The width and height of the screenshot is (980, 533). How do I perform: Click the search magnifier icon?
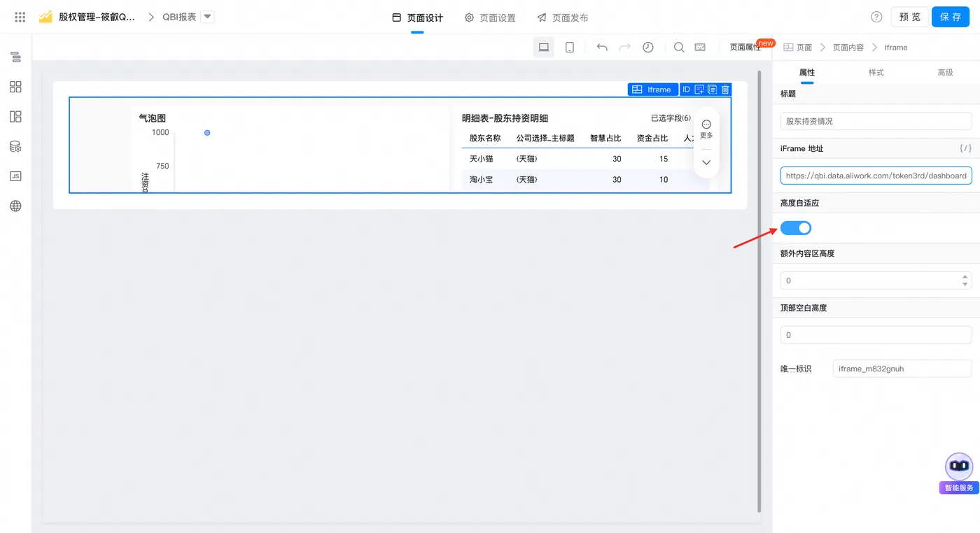679,47
